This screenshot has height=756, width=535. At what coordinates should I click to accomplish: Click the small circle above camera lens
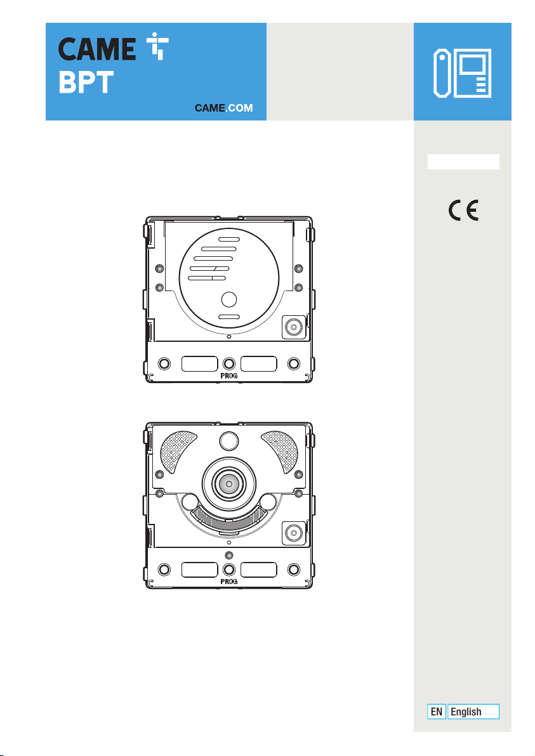pos(229,441)
